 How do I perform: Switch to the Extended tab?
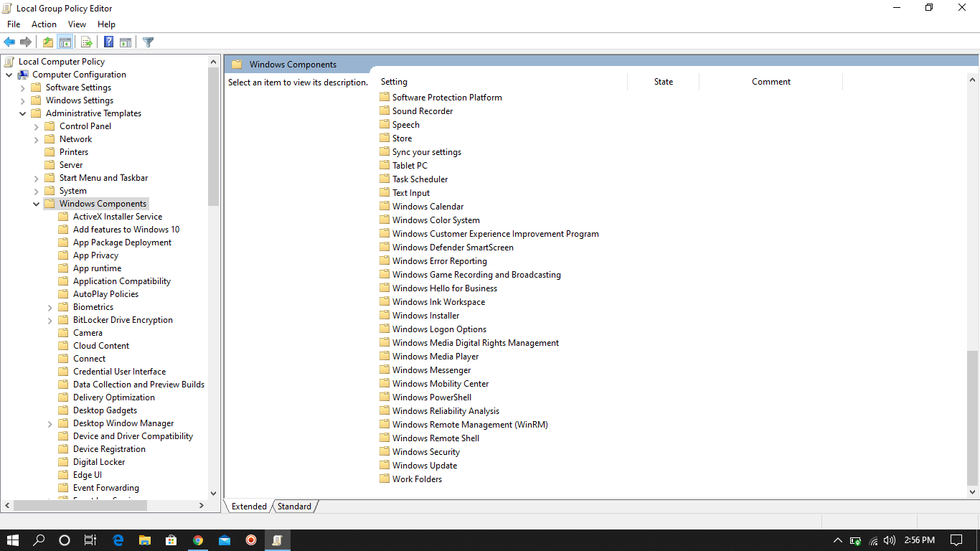pos(249,507)
